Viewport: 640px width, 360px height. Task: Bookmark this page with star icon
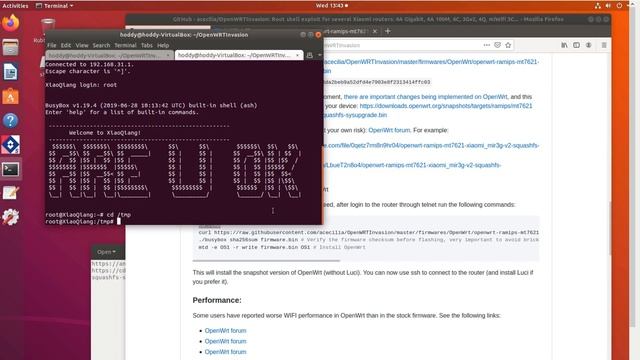click(x=508, y=45)
